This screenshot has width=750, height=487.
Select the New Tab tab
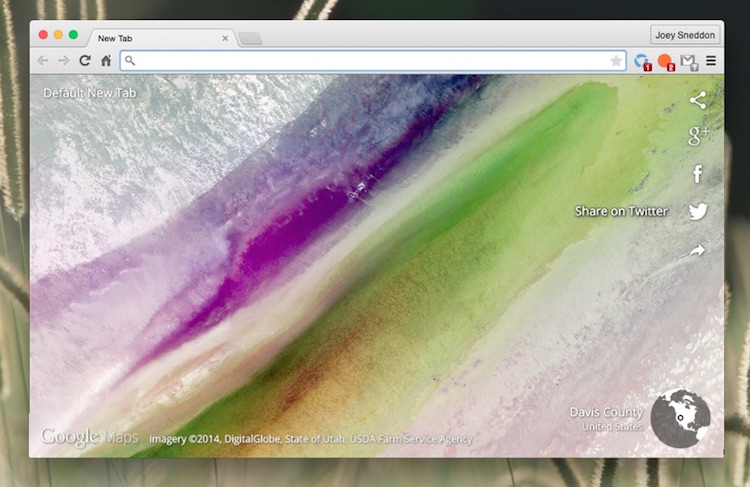click(150, 38)
